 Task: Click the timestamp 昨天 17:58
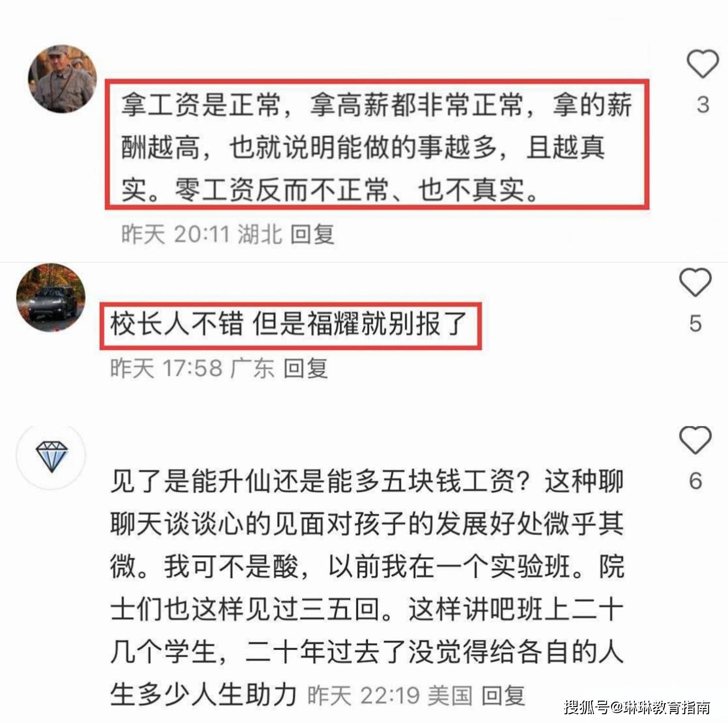(166, 368)
